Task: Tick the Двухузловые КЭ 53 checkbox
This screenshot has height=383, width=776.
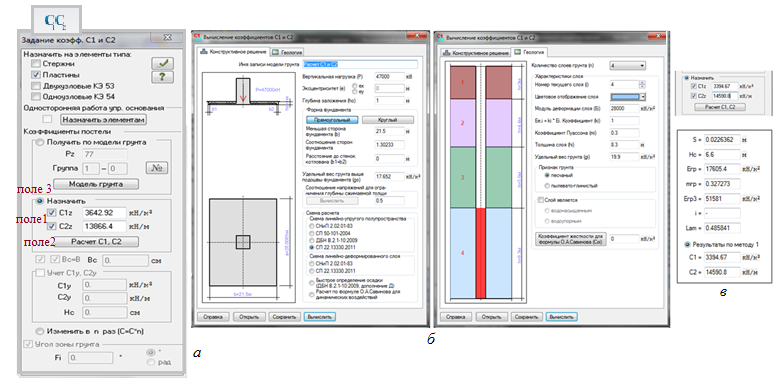Action: 36,86
